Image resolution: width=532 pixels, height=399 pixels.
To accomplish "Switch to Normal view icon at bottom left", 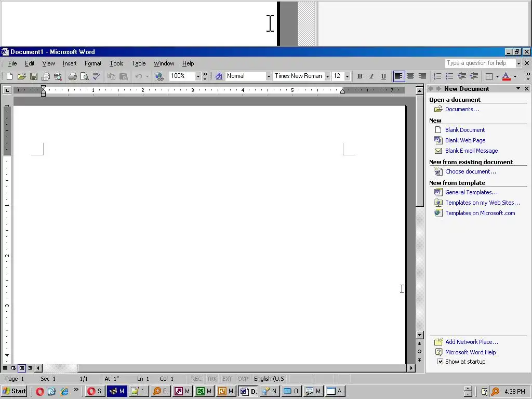I will (x=5, y=368).
